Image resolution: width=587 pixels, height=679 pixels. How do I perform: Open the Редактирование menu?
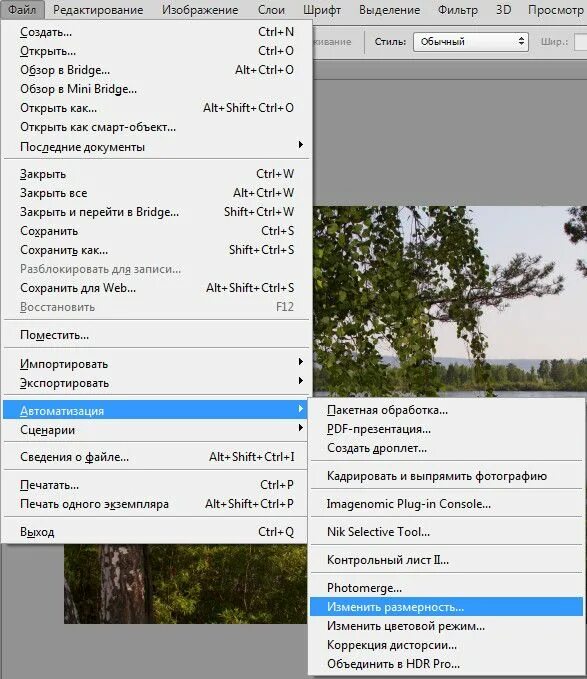click(98, 10)
